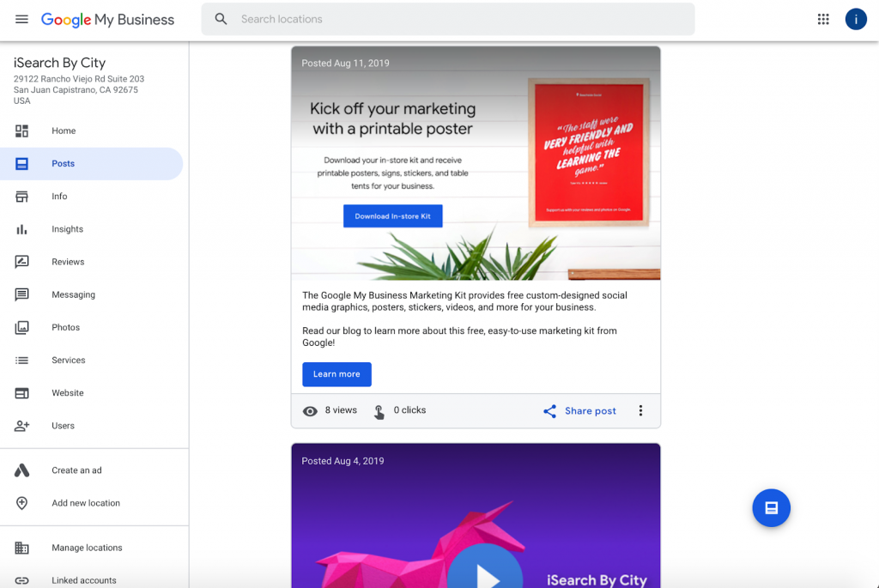Click the '0 clicks' count
This screenshot has height=588, width=879.
[409, 410]
